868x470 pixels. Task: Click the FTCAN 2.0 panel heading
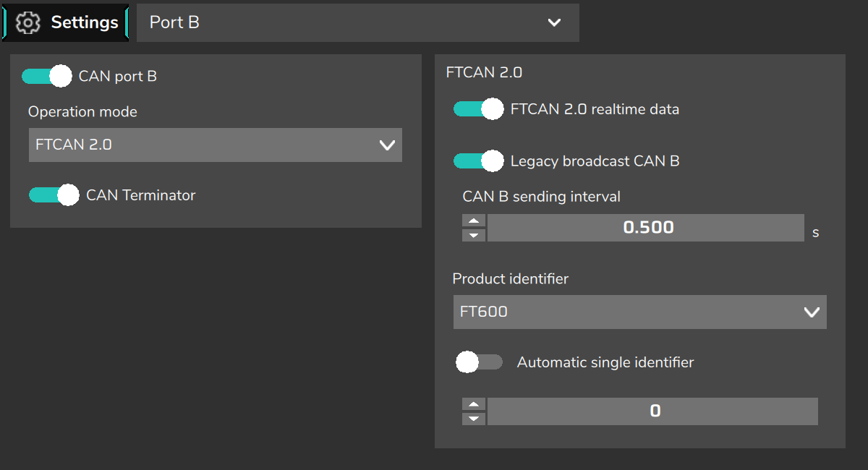tap(484, 72)
